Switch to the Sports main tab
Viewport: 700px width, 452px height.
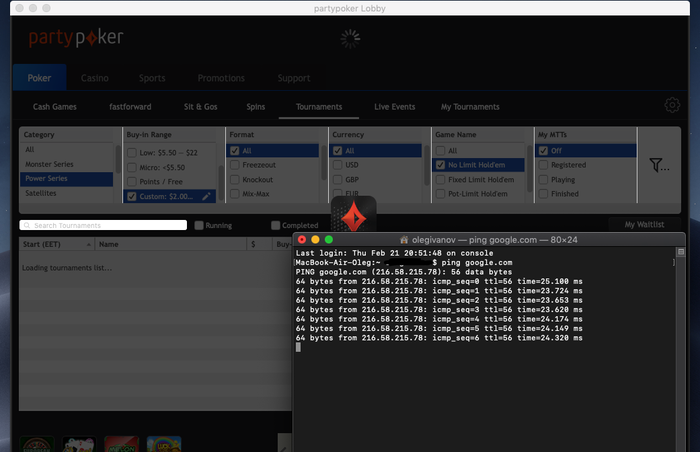click(152, 78)
